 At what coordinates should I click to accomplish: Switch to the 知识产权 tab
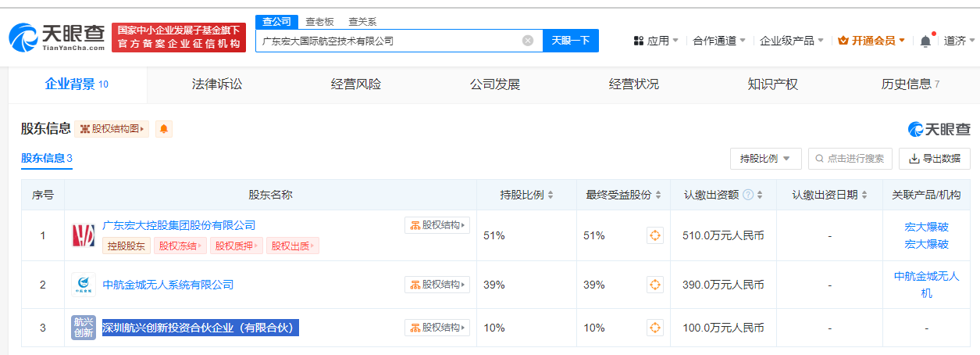coord(772,84)
